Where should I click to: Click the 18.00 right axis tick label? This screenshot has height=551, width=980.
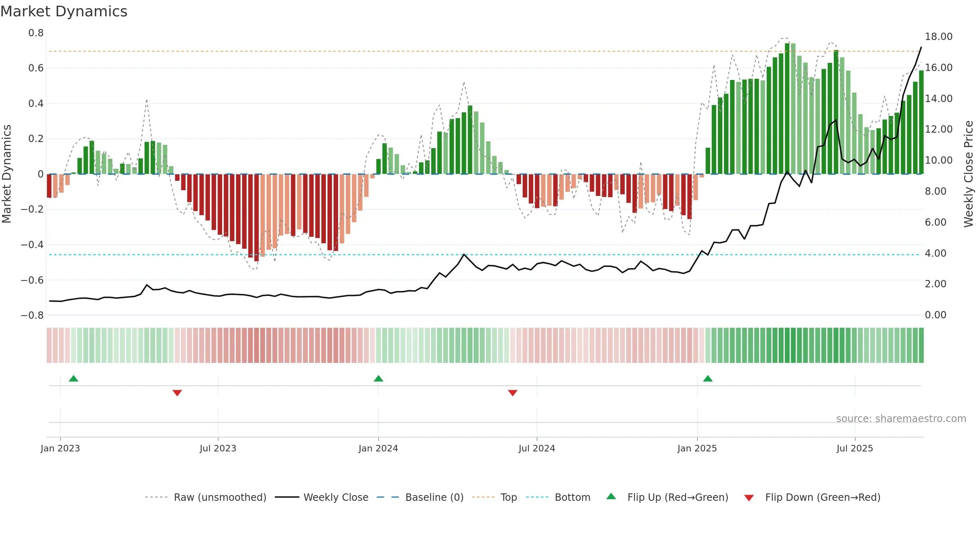coord(939,37)
